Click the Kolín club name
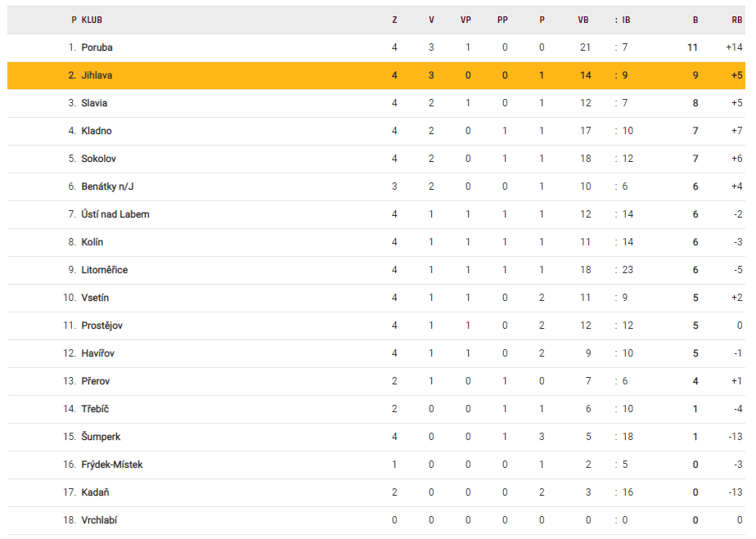756x539 pixels. (92, 242)
